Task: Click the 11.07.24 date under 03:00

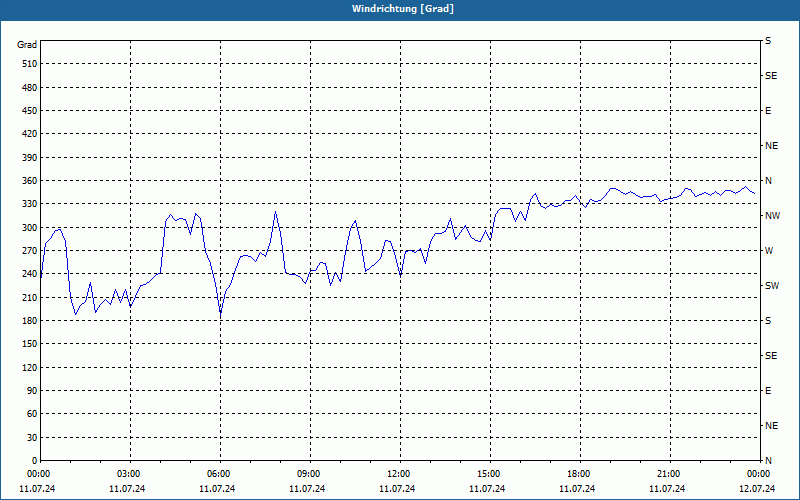Action: [127, 489]
